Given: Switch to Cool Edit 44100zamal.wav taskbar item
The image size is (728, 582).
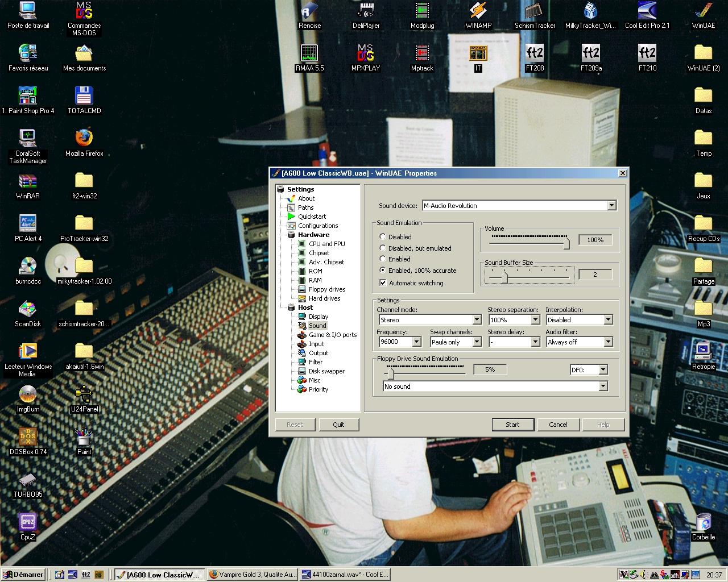Looking at the screenshot, I should (x=345, y=575).
